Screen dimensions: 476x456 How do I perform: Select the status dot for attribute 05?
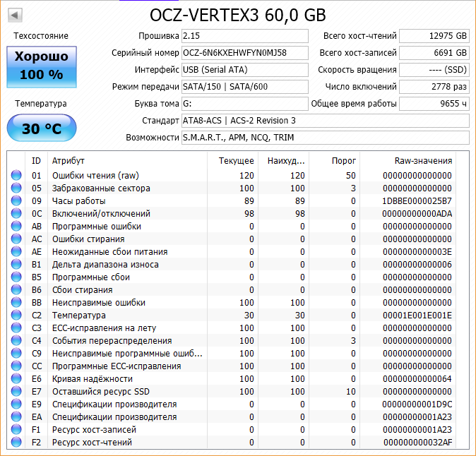(x=16, y=188)
